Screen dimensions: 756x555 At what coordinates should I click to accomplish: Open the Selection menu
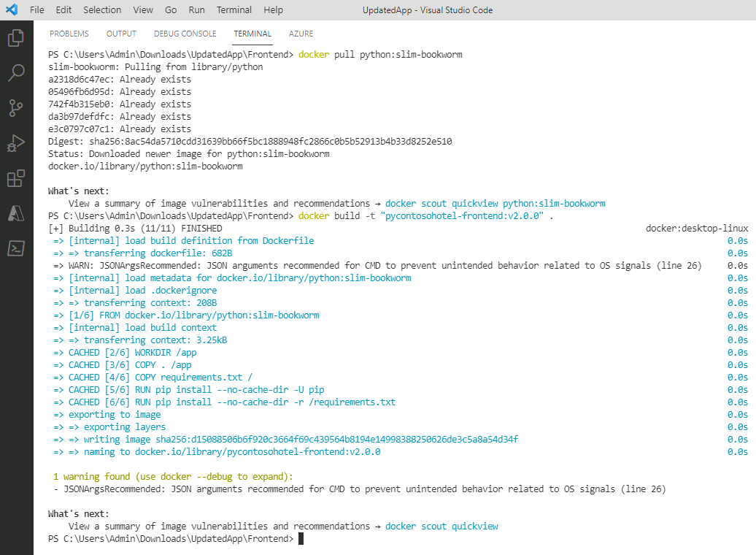tap(102, 9)
